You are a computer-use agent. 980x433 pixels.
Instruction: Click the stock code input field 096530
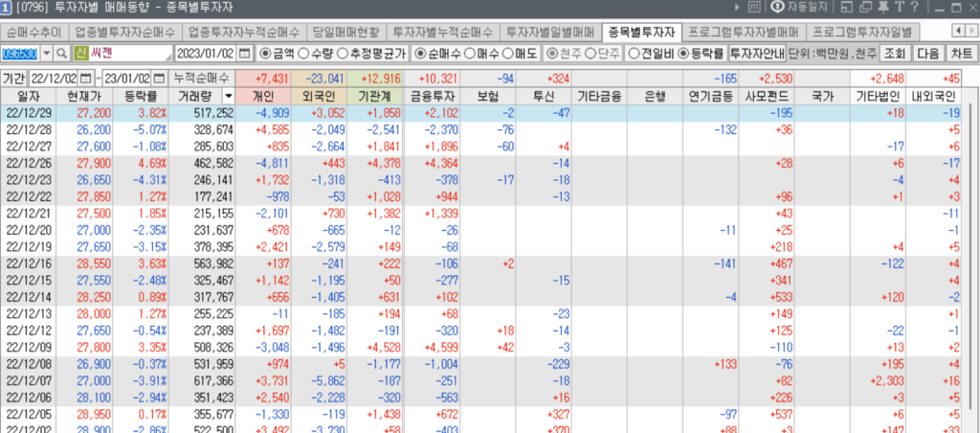21,53
